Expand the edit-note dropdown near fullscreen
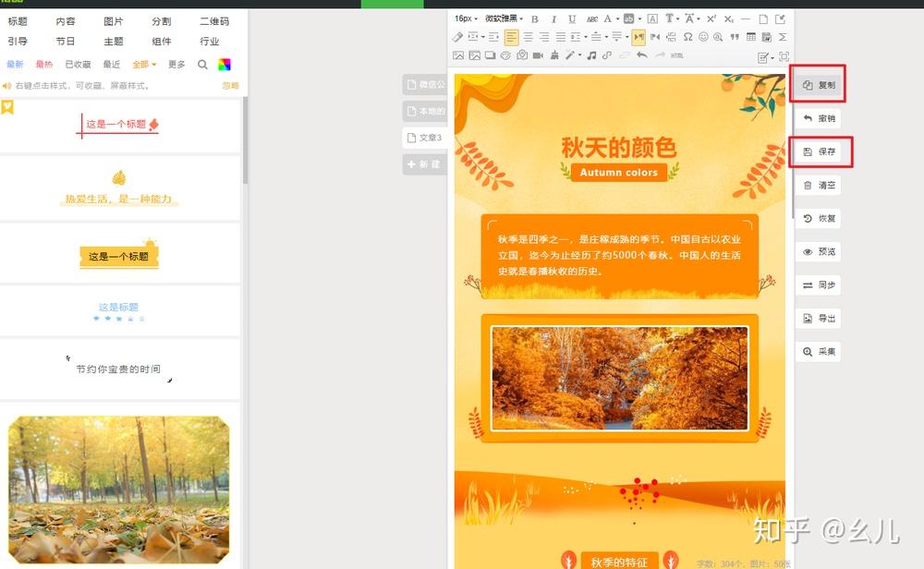Viewport: 924px width, 569px height. [x=772, y=57]
